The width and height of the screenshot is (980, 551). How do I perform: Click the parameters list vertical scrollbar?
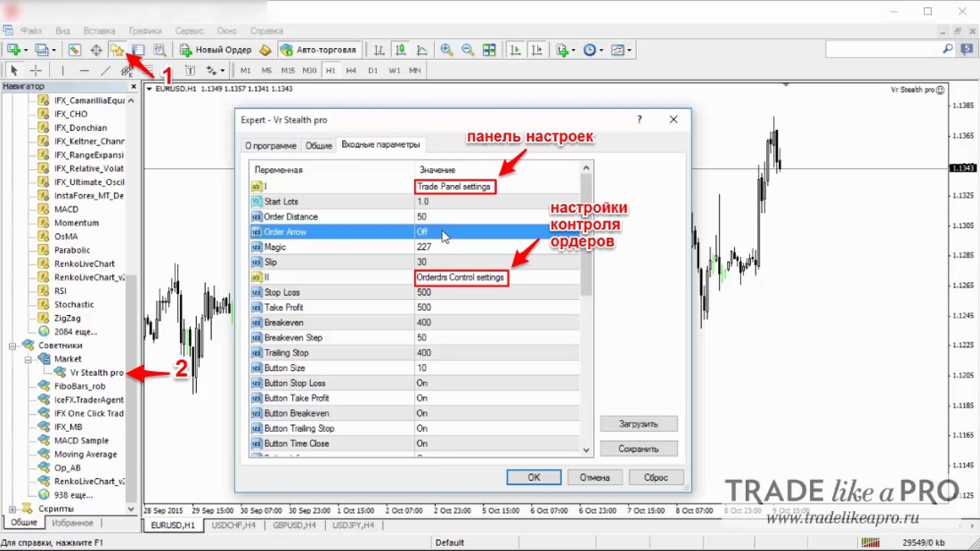[x=585, y=309]
